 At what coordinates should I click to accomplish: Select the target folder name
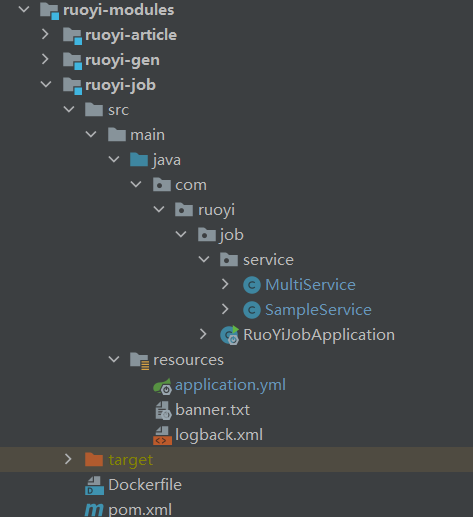point(131,461)
